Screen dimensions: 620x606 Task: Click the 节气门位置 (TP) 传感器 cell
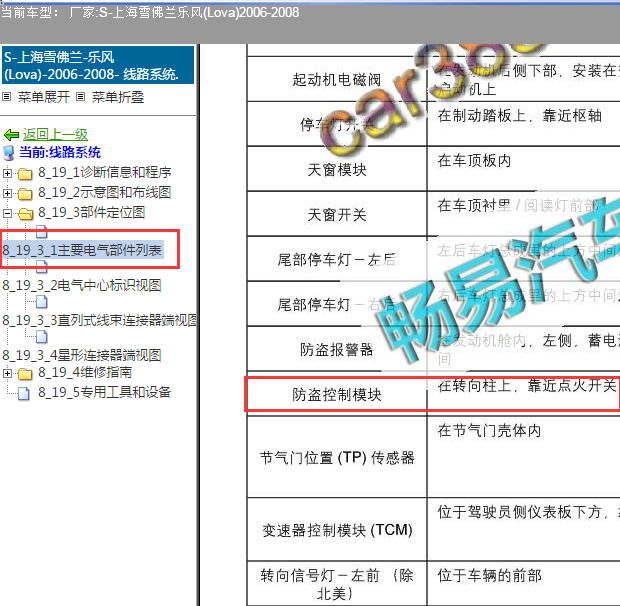[337, 457]
